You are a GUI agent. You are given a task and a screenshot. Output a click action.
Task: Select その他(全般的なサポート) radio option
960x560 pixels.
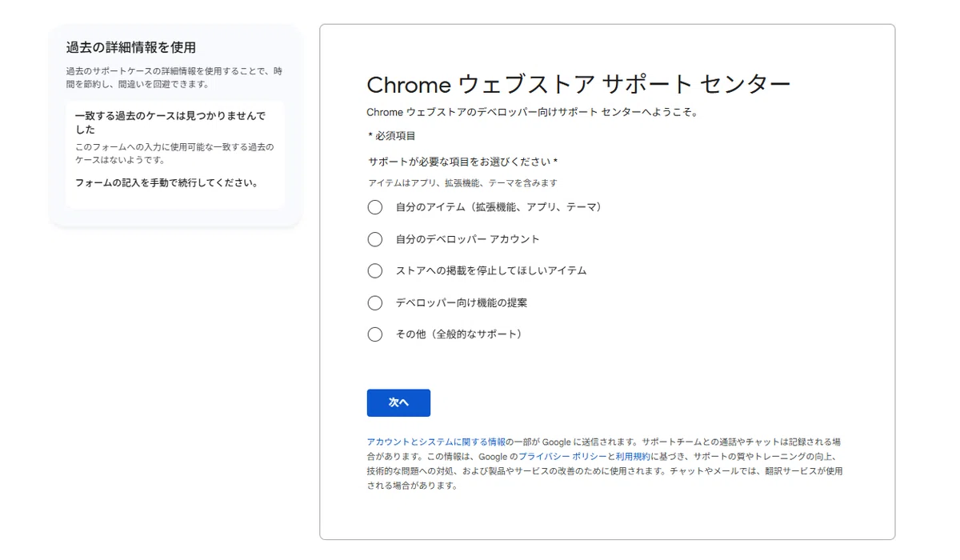coord(375,334)
